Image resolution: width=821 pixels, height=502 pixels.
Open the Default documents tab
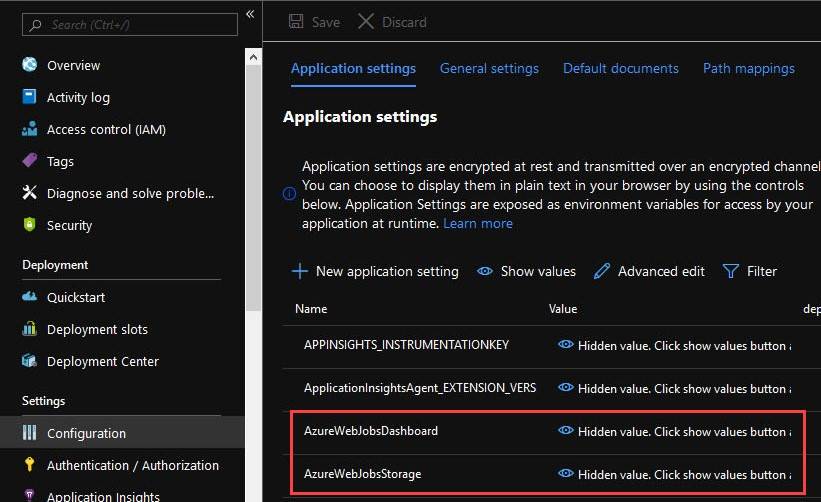tap(620, 69)
